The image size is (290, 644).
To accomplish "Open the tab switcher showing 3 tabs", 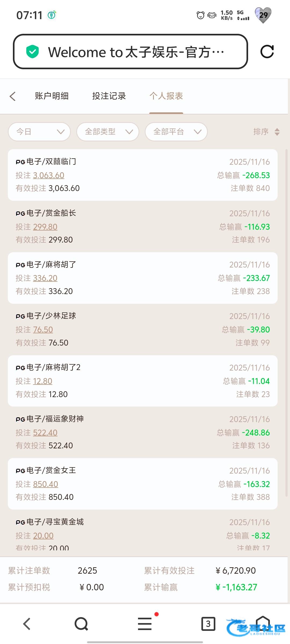I will pos(208,624).
